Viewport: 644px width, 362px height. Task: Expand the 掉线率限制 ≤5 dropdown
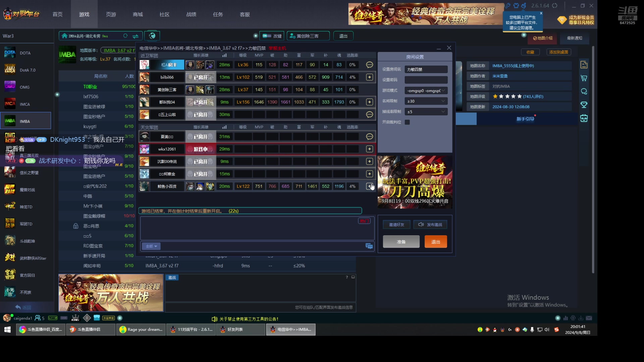click(426, 112)
